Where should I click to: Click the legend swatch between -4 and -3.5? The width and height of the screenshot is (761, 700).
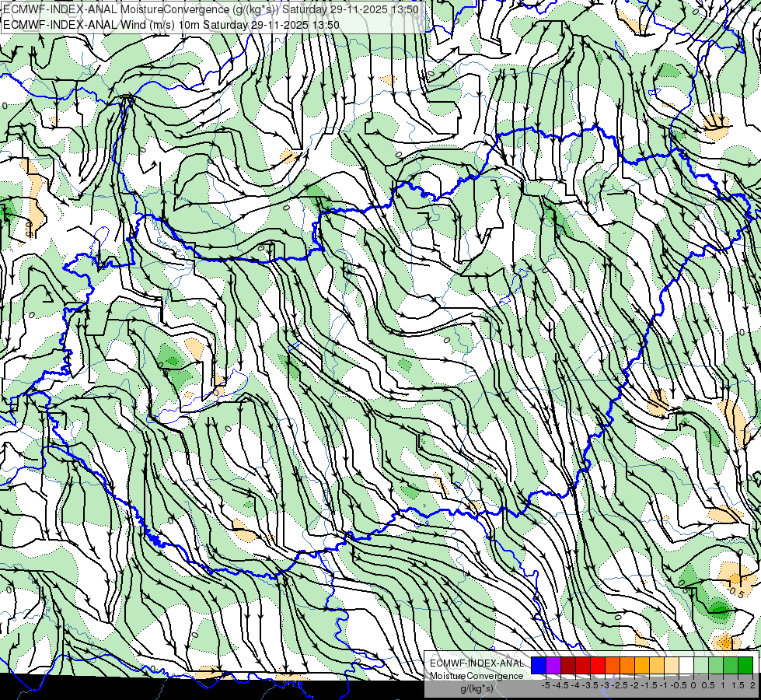(583, 666)
